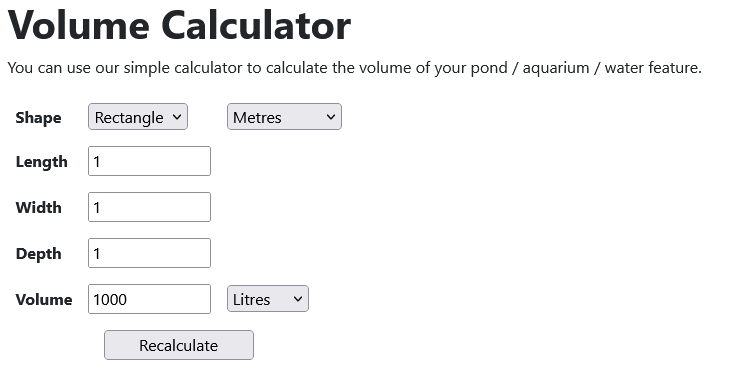Open the Metres unit dropdown
Image resolution: width=735 pixels, height=376 pixels.
point(285,117)
